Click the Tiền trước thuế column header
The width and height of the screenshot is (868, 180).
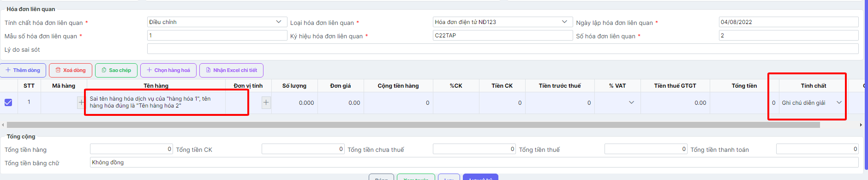click(x=560, y=85)
